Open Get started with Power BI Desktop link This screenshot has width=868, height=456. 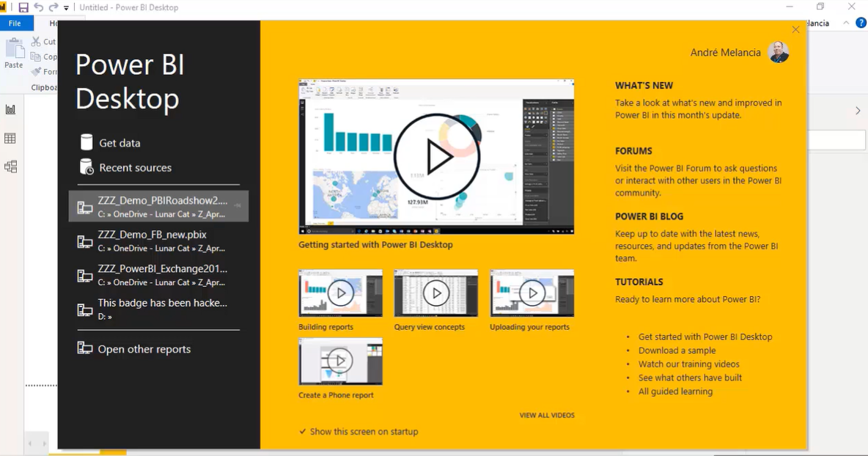(x=705, y=337)
